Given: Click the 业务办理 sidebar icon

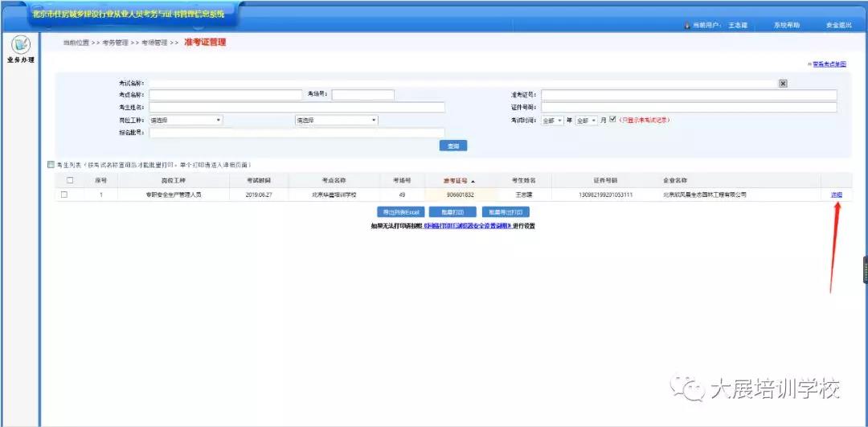Looking at the screenshot, I should point(20,47).
